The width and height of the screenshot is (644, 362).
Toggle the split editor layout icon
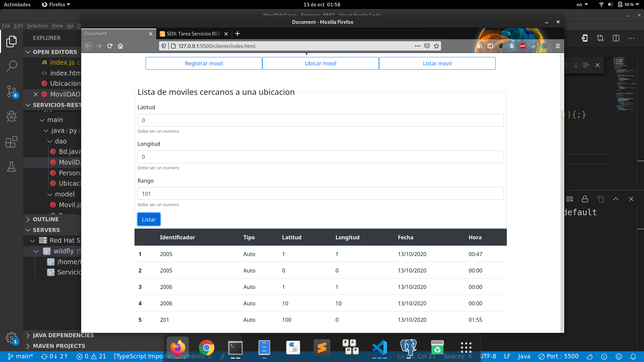pyautogui.click(x=616, y=38)
